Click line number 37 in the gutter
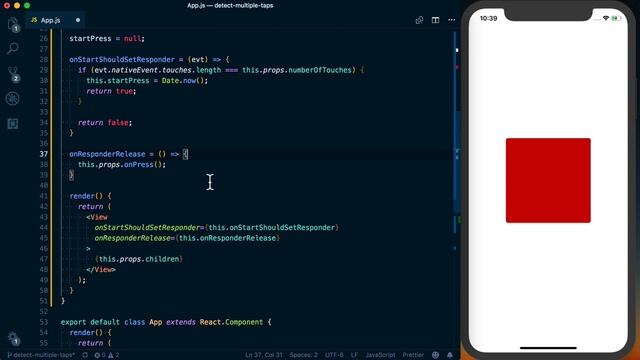The image size is (640, 360). [x=44, y=154]
